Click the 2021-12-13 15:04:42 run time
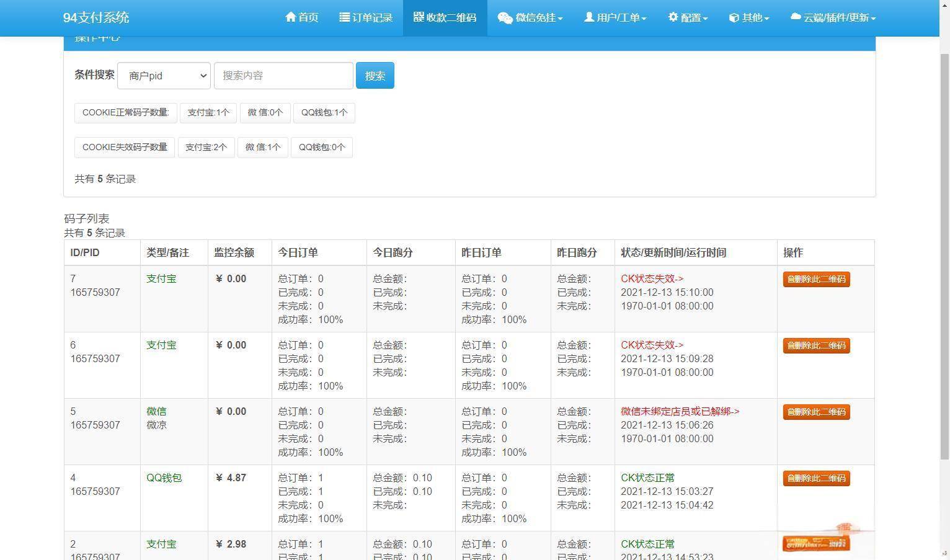The image size is (950, 560). pos(667,505)
